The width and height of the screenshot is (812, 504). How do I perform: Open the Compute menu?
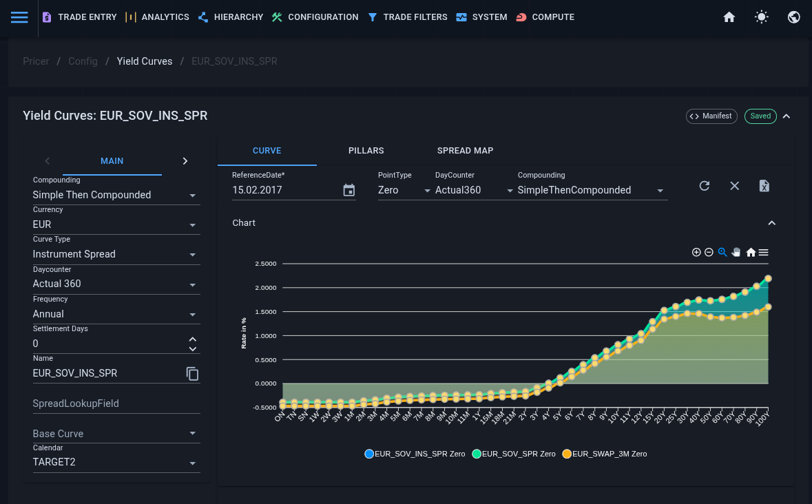pos(545,17)
